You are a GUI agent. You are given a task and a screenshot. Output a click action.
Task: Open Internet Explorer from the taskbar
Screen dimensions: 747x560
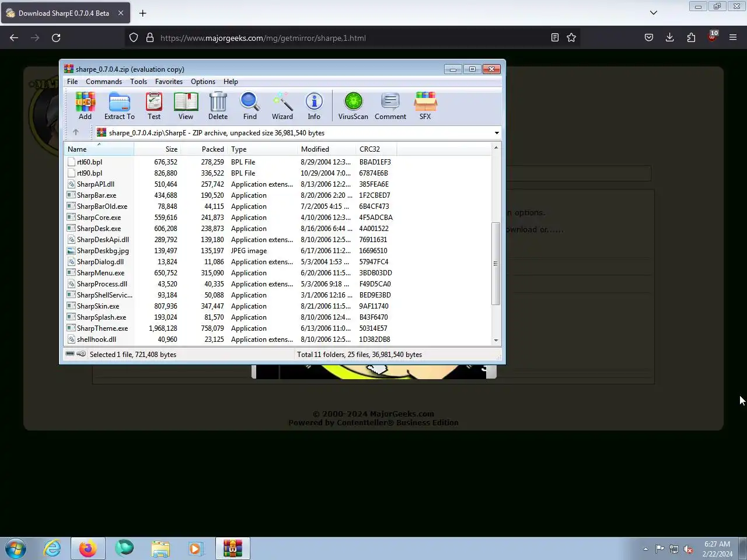(53, 548)
